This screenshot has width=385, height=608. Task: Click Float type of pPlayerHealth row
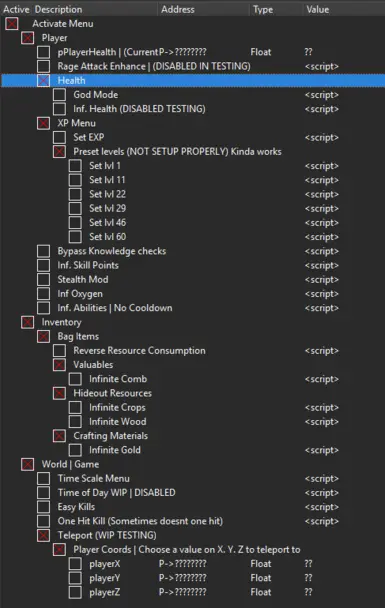point(261,52)
